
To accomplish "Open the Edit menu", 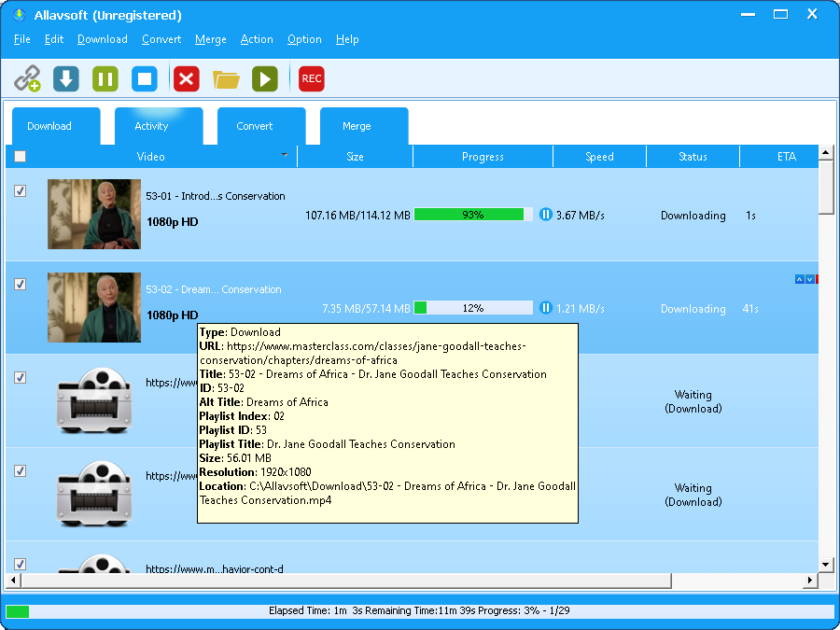I will (x=54, y=39).
